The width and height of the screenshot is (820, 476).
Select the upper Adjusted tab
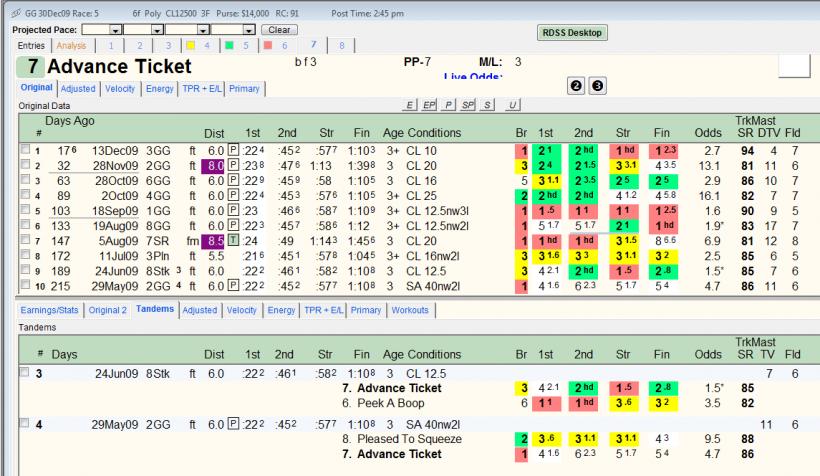click(78, 88)
